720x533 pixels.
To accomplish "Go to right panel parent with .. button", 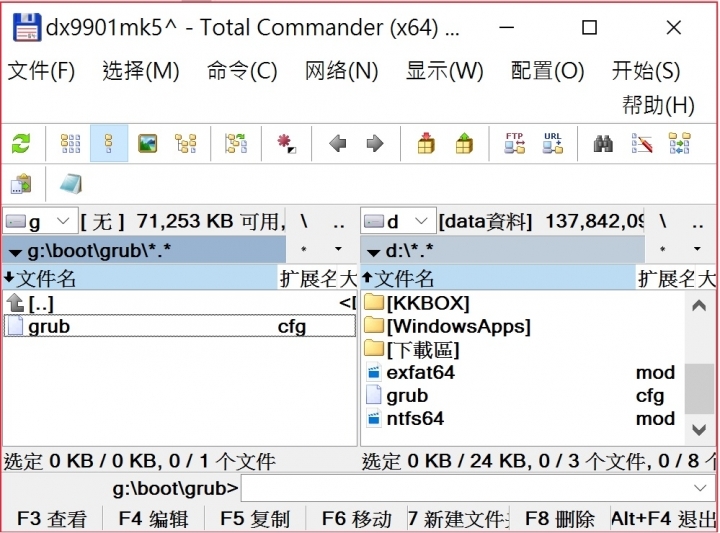I will pyautogui.click(x=698, y=222).
